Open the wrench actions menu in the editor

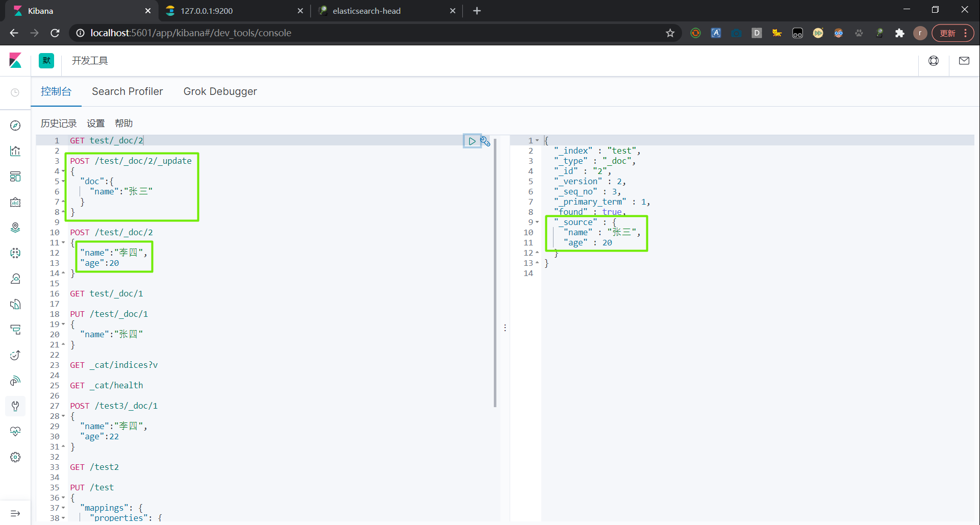click(485, 141)
